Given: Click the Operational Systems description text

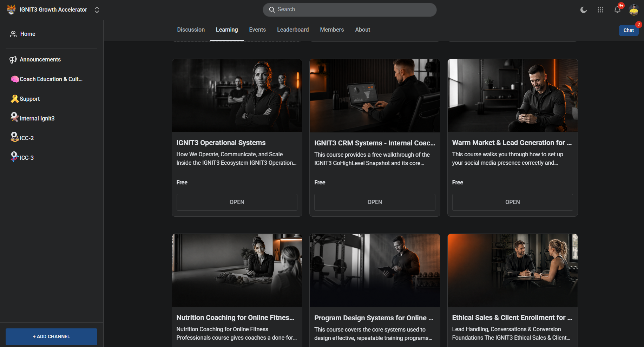Looking at the screenshot, I should click(236, 159).
